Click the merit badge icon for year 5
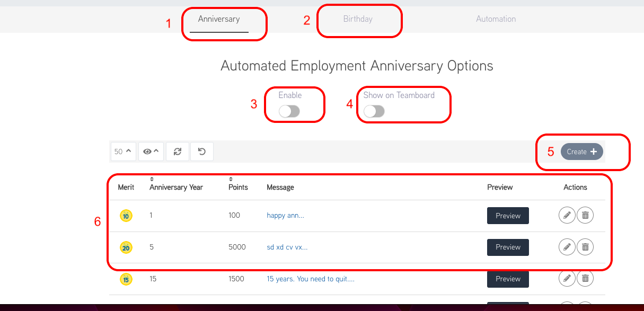Image resolution: width=644 pixels, height=311 pixels. (x=126, y=247)
